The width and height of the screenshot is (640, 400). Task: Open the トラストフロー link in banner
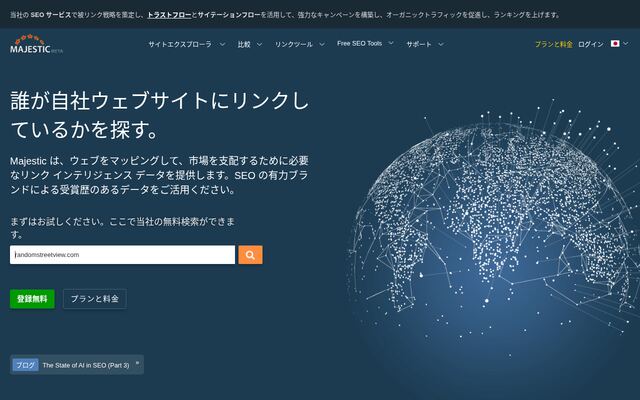coord(169,15)
